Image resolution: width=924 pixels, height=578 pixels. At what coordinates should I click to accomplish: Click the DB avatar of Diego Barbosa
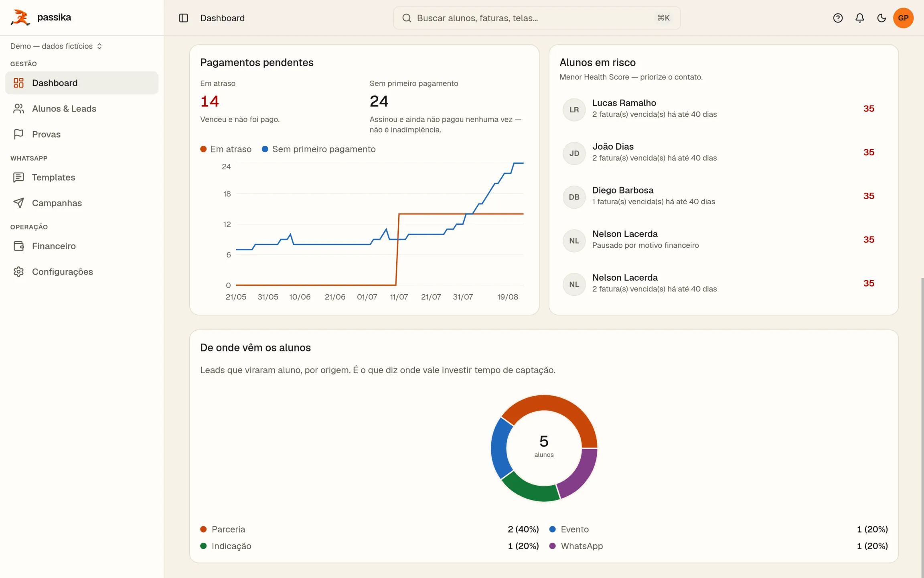click(574, 197)
